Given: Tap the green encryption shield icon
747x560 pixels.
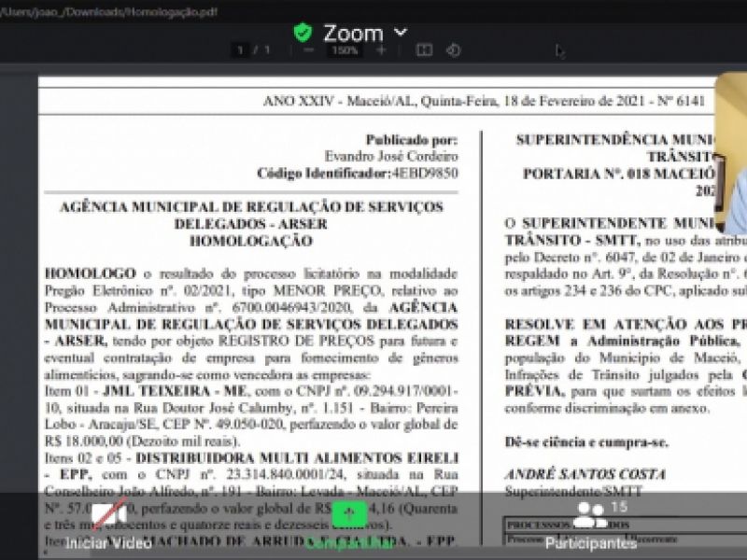Looking at the screenshot, I should click(303, 34).
